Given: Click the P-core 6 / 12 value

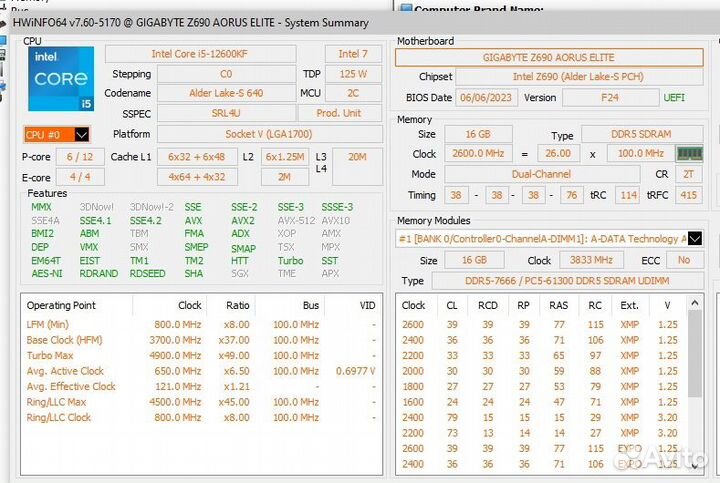Looking at the screenshot, I should coord(80,157).
